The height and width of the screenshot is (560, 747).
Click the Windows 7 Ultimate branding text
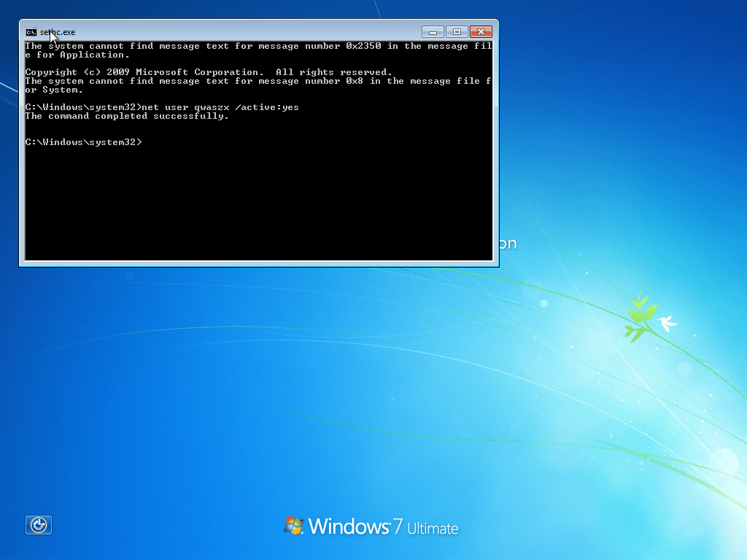(x=384, y=526)
